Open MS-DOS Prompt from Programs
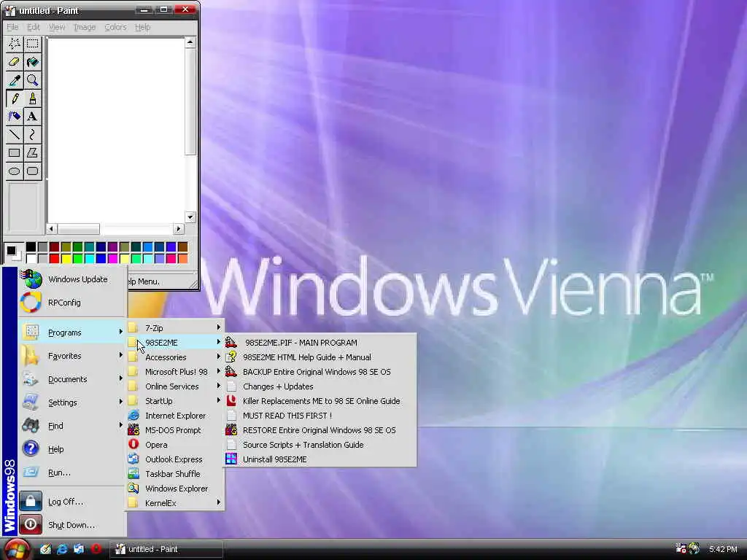This screenshot has height=560, width=747. pos(175,430)
